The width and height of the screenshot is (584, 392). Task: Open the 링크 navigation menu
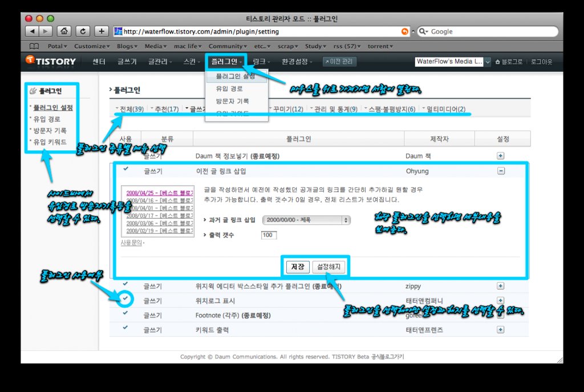261,62
